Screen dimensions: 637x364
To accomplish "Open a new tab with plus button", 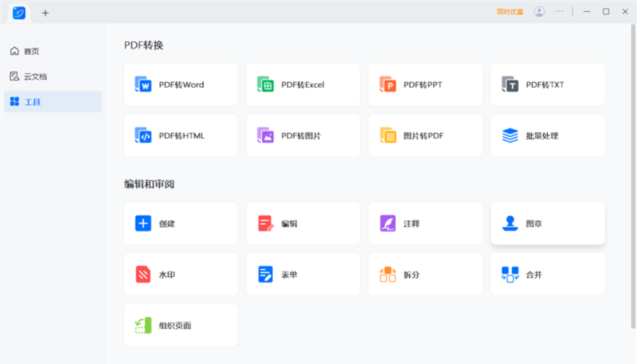I will pos(45,13).
